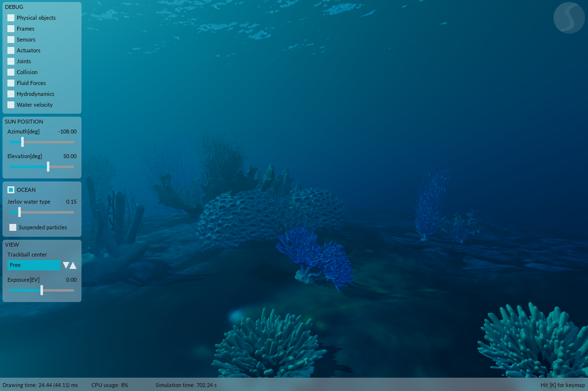Open the Trackball center Free dropdown

click(34, 265)
